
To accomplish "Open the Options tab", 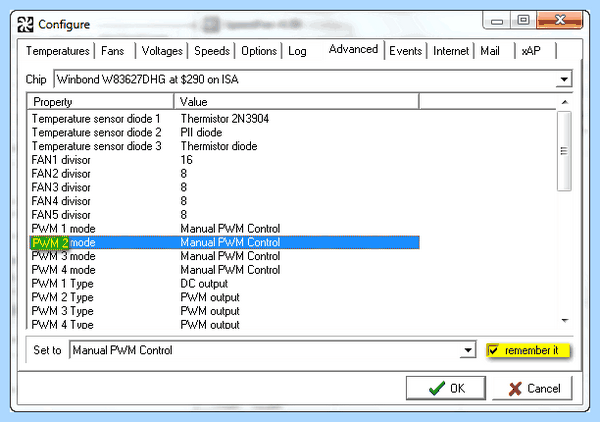I will coord(259,51).
